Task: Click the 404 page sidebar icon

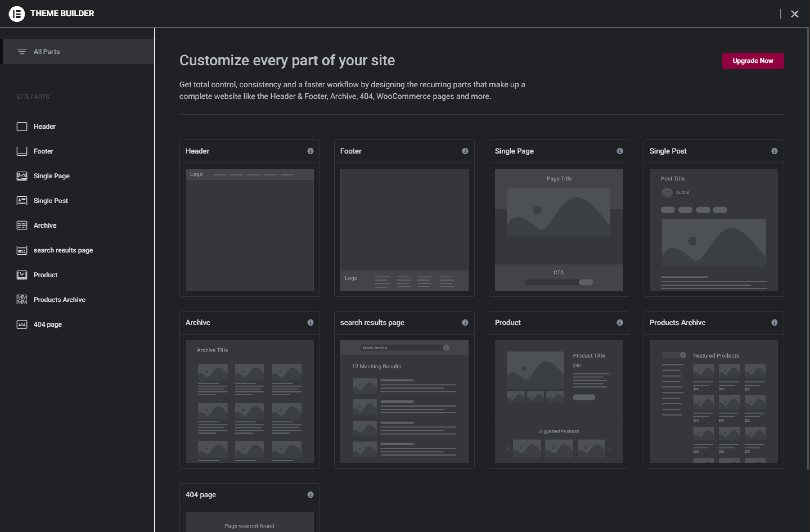Action: 22,324
